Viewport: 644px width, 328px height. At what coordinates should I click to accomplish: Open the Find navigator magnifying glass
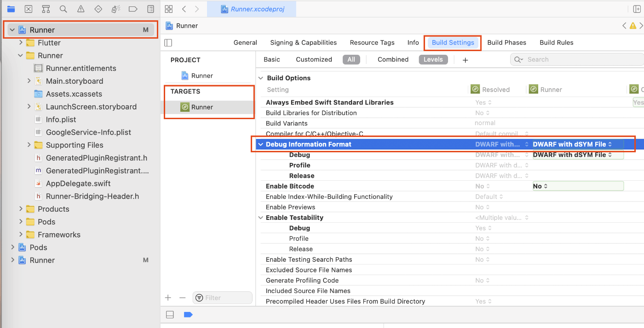pos(63,9)
